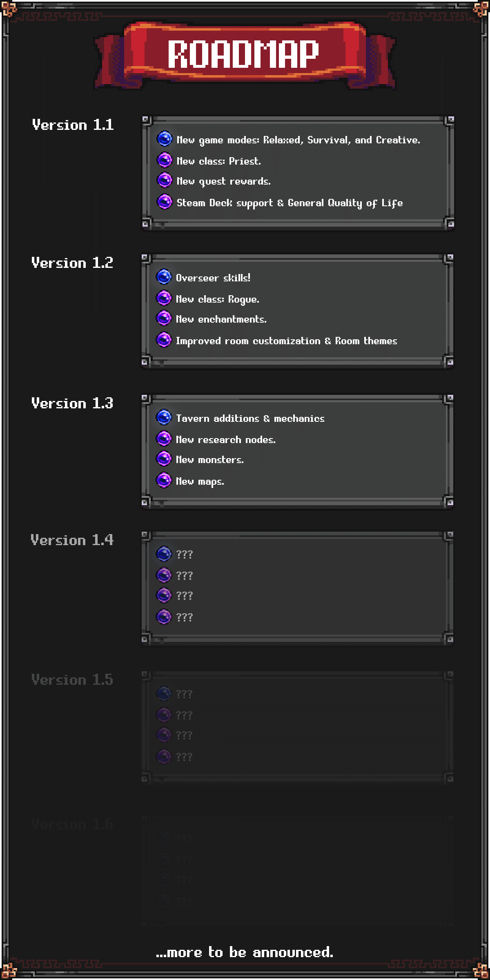Select the dimmed Version 1.5 heading
490x980 pixels.
pos(72,680)
